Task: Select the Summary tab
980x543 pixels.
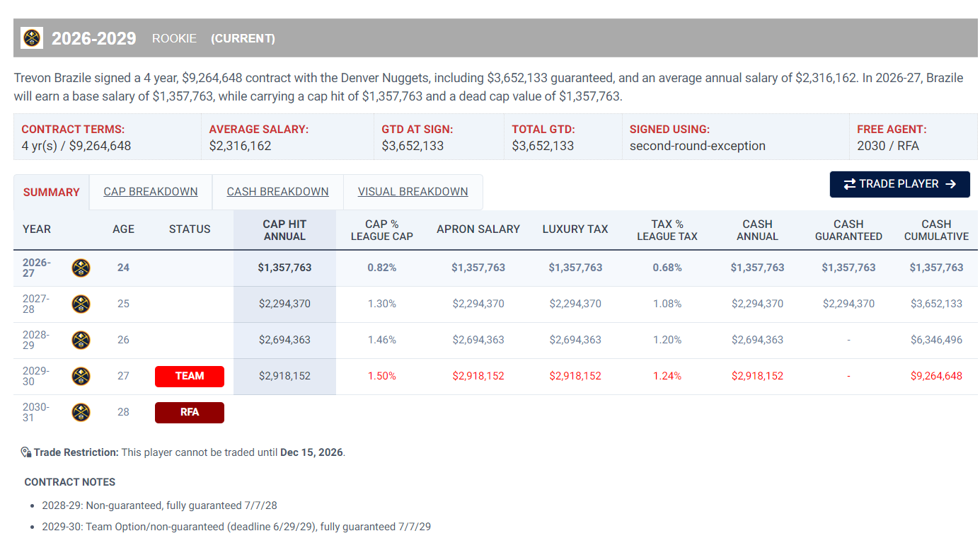Action: (52, 193)
